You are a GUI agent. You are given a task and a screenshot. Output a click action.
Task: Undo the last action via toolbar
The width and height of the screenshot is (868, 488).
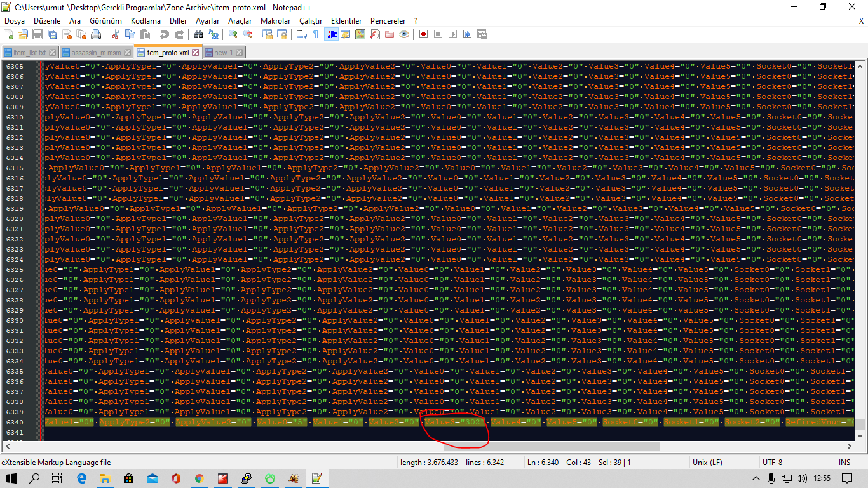click(165, 34)
